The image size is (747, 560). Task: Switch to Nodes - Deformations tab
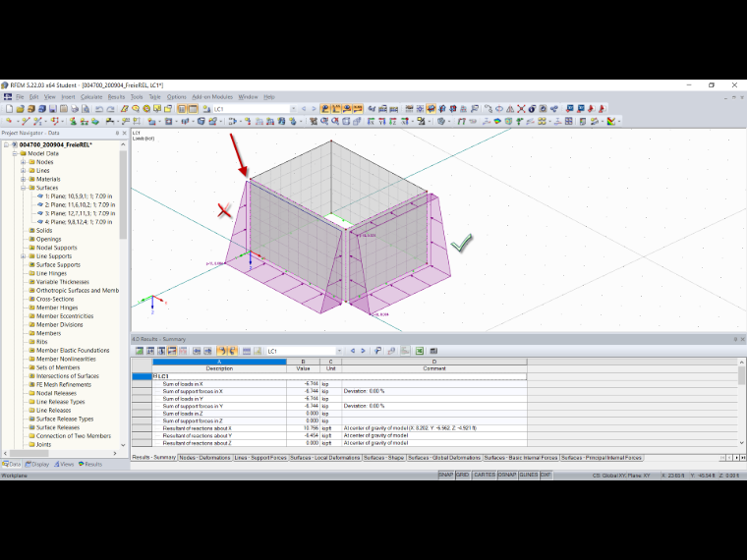(204, 458)
